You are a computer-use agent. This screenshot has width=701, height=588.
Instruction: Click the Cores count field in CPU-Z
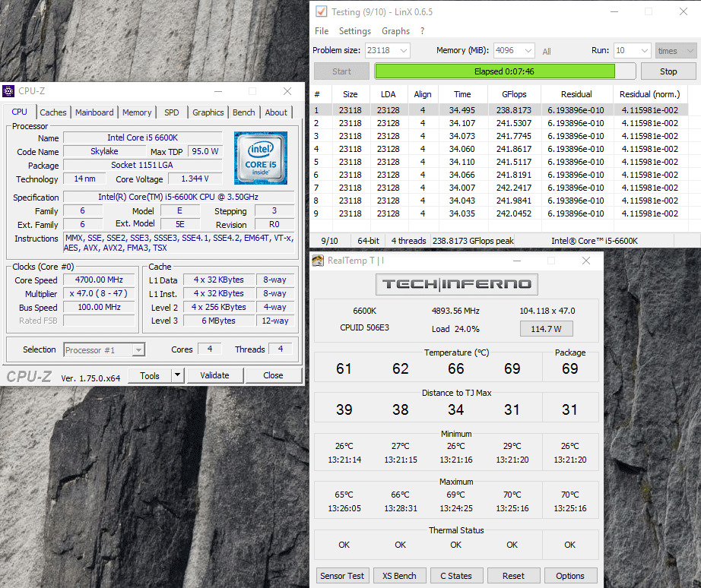(x=210, y=349)
